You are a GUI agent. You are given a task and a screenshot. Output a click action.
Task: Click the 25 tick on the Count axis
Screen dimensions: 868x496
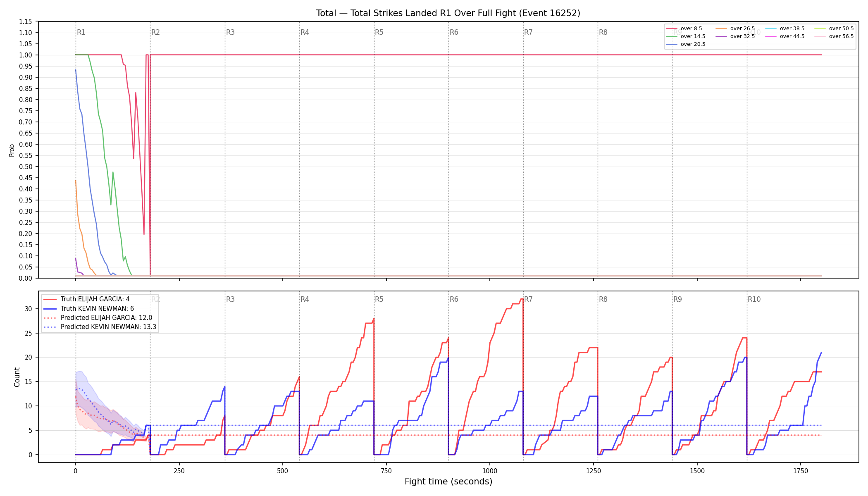point(28,333)
